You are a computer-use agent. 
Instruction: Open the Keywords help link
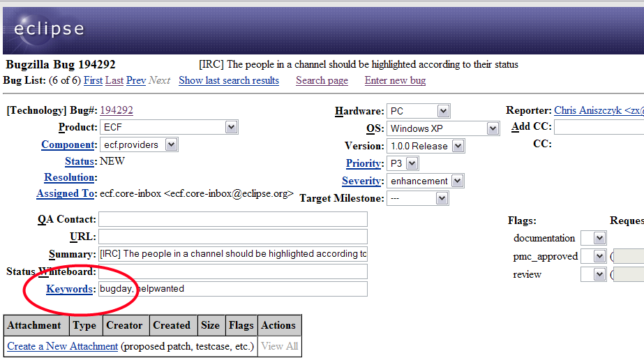[69, 289]
